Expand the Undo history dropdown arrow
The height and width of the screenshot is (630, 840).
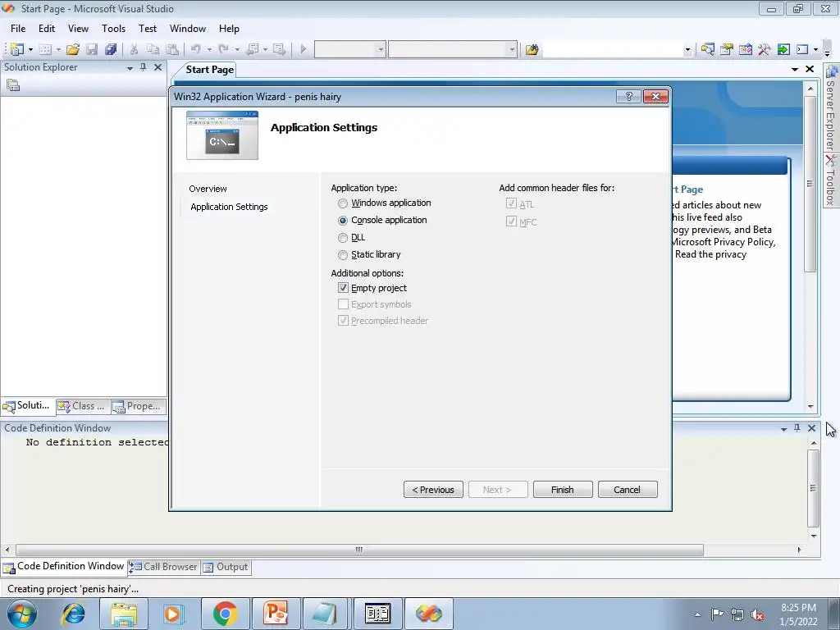(x=209, y=49)
